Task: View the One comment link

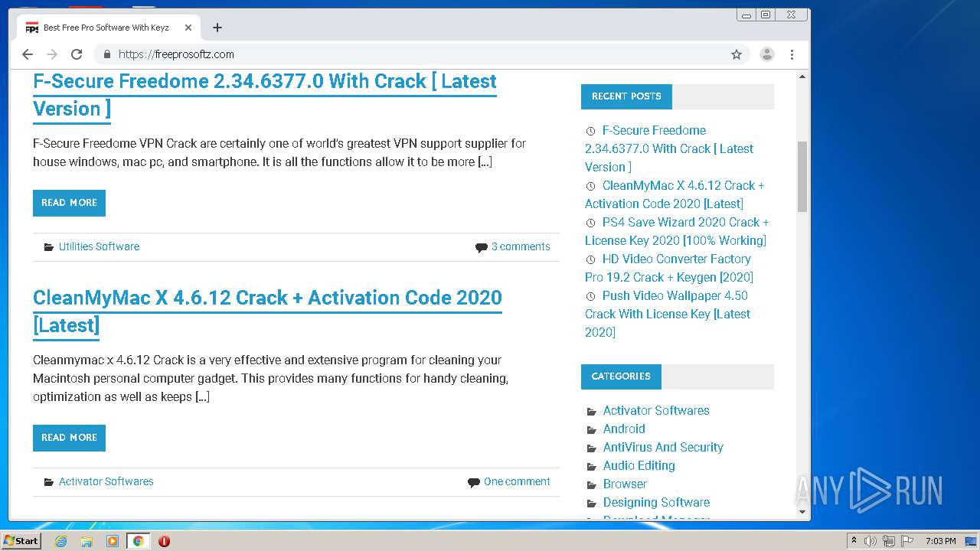Action: pyautogui.click(x=517, y=481)
